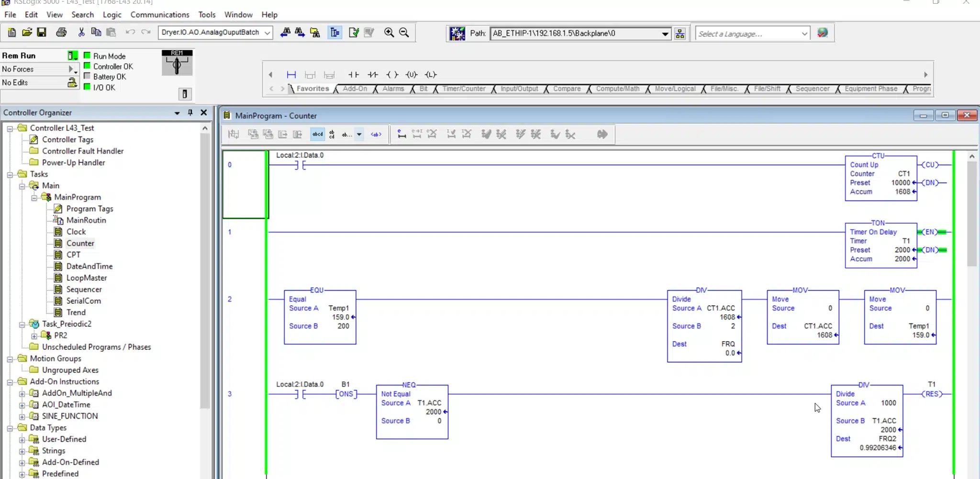980x479 pixels.
Task: Insert Output Unlatch (U) instruction
Action: click(x=411, y=75)
